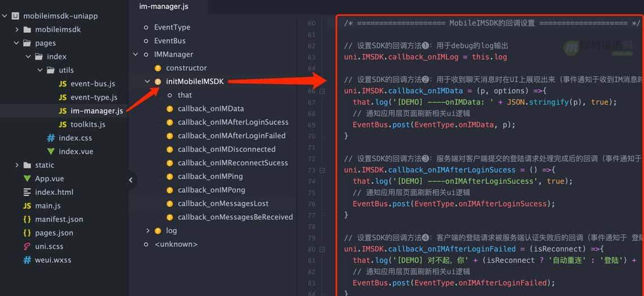Open App.vue in the file tree
644x296 pixels.
pyautogui.click(x=49, y=179)
